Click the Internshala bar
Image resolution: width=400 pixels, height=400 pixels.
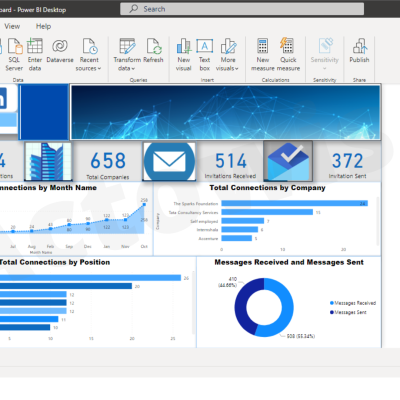(240, 229)
